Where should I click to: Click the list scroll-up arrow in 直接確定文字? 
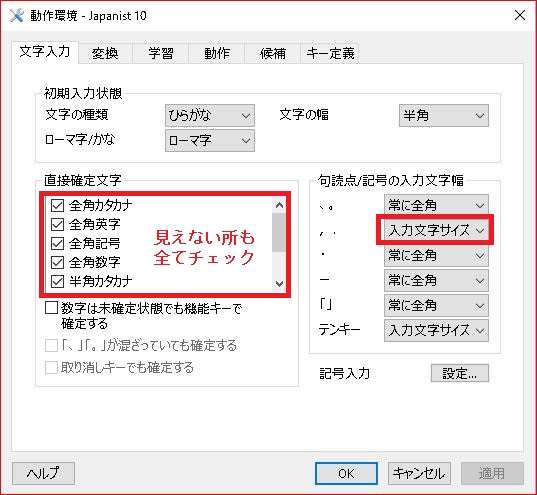pyautogui.click(x=279, y=205)
